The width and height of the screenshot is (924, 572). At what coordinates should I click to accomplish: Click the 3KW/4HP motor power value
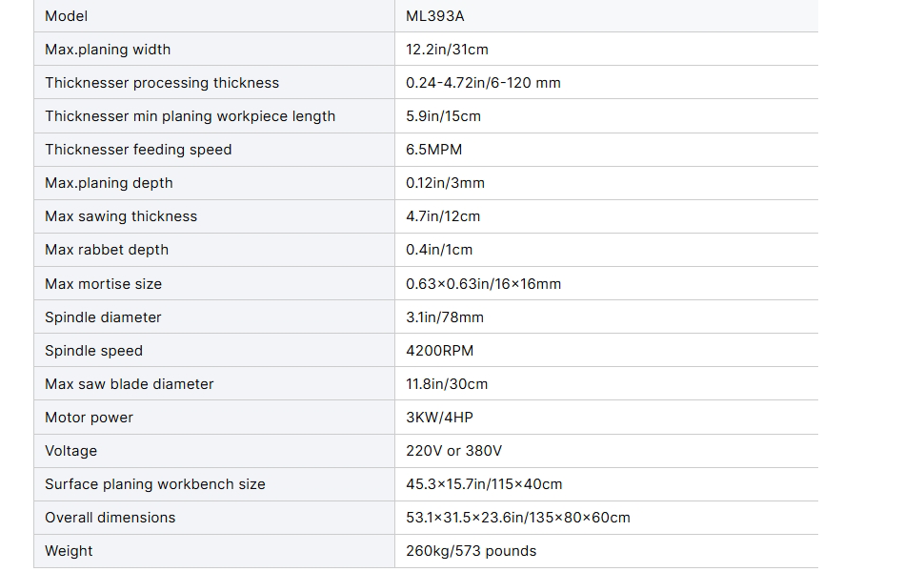tap(439, 418)
